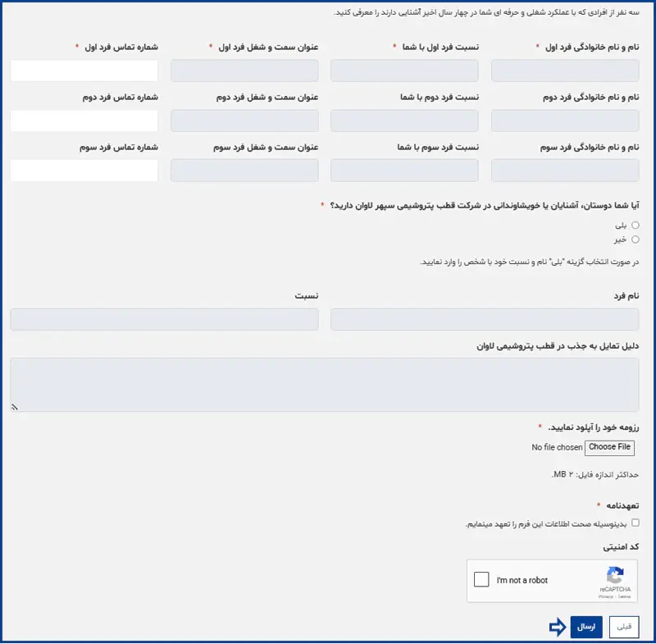Click the blue arrow beside ارسال
The height and width of the screenshot is (644, 656).
(558, 627)
